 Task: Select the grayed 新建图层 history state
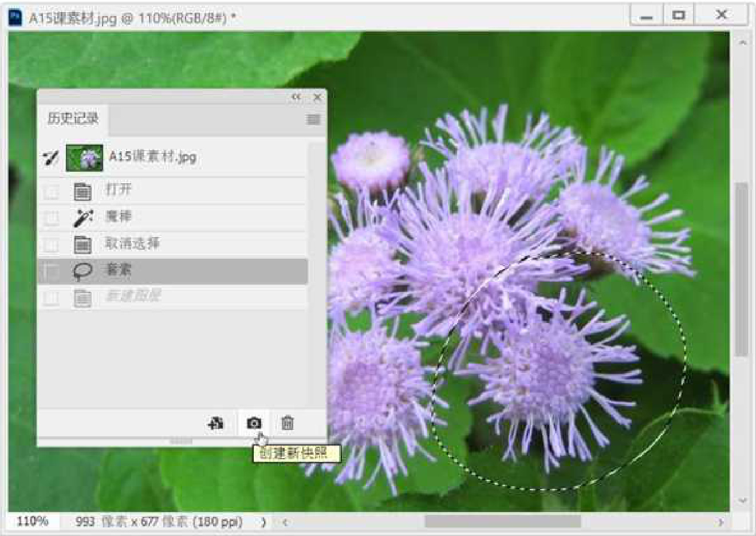coord(132,297)
